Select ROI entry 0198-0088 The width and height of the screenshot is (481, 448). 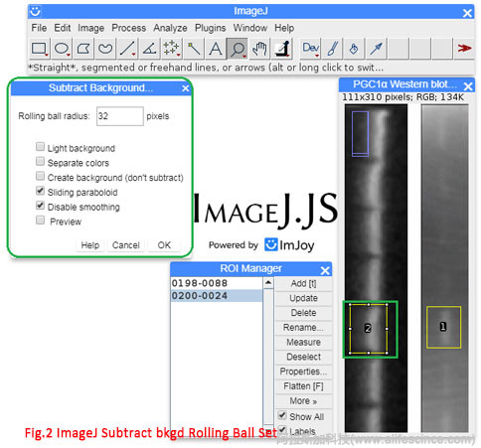(217, 283)
